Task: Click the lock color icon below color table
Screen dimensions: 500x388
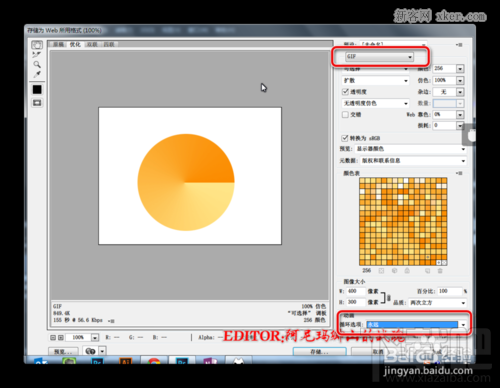Action: (407, 271)
